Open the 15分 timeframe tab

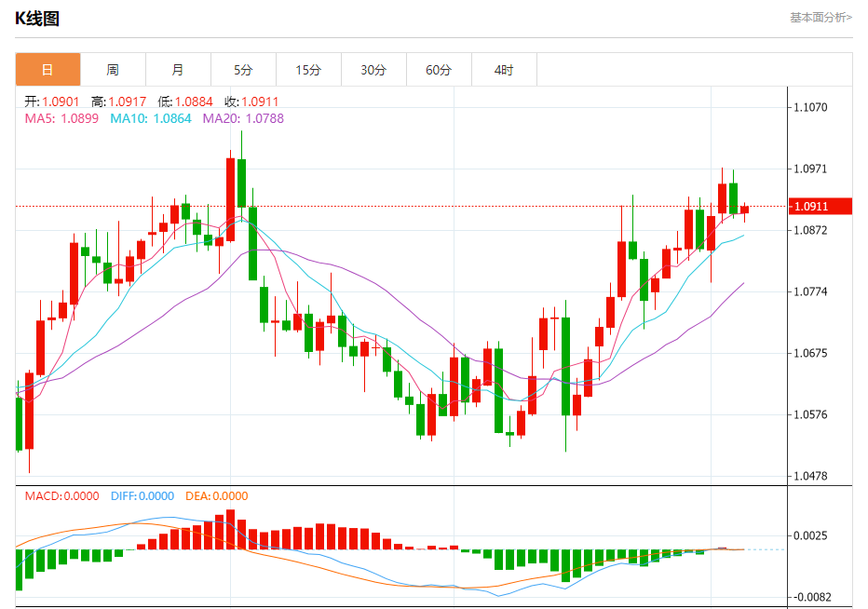click(x=309, y=70)
